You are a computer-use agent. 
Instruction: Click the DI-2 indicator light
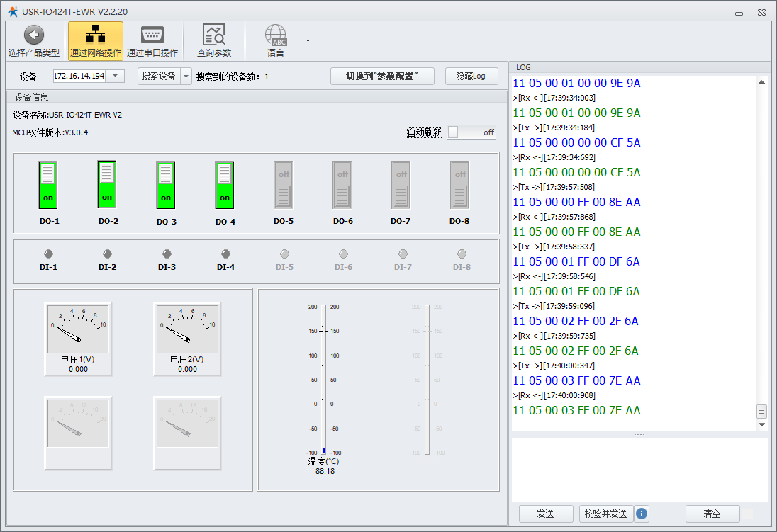coord(108,254)
